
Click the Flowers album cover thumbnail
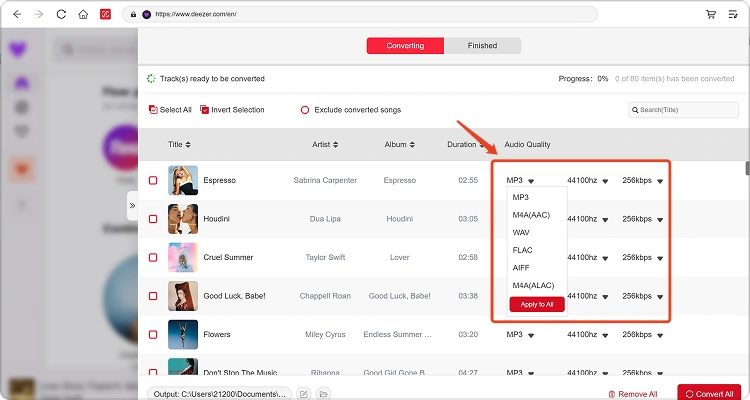pos(183,334)
